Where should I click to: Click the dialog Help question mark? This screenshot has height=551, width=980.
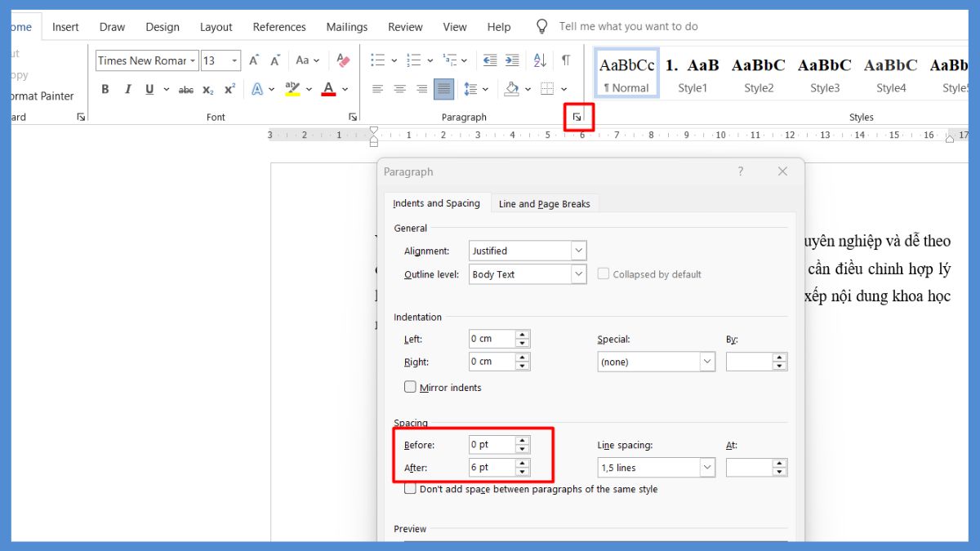click(741, 171)
